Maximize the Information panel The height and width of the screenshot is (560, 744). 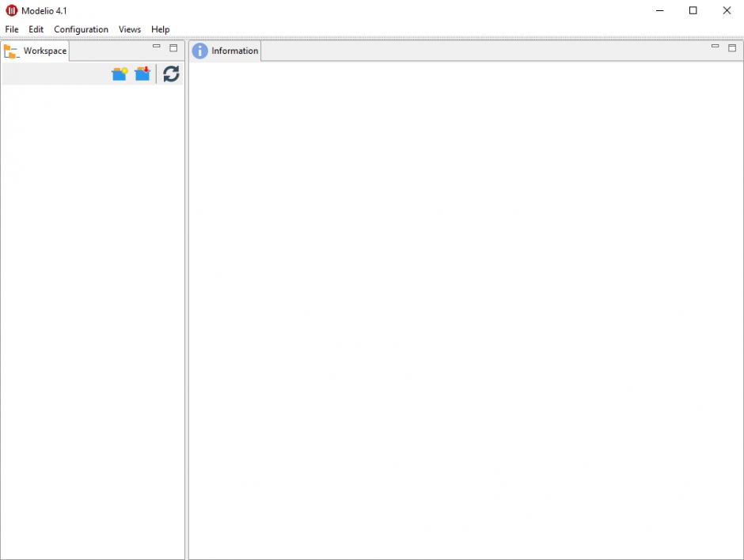(x=732, y=47)
